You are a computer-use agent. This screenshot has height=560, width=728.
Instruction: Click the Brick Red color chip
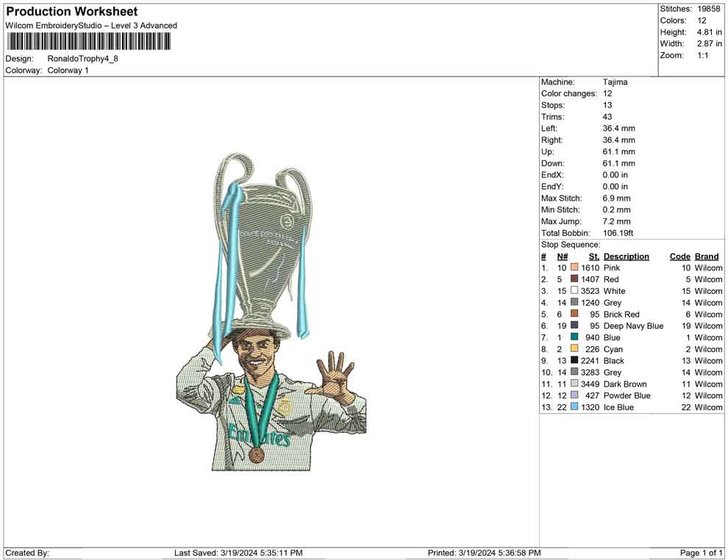click(x=573, y=314)
